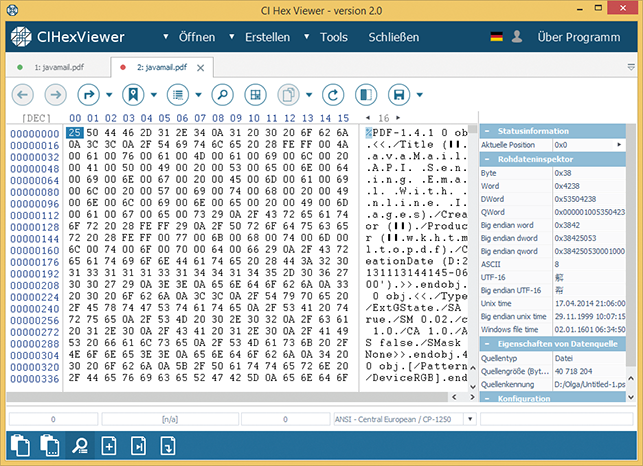Open the dropdown next to go-to arrow icon
This screenshot has height=466, width=643.
click(109, 95)
